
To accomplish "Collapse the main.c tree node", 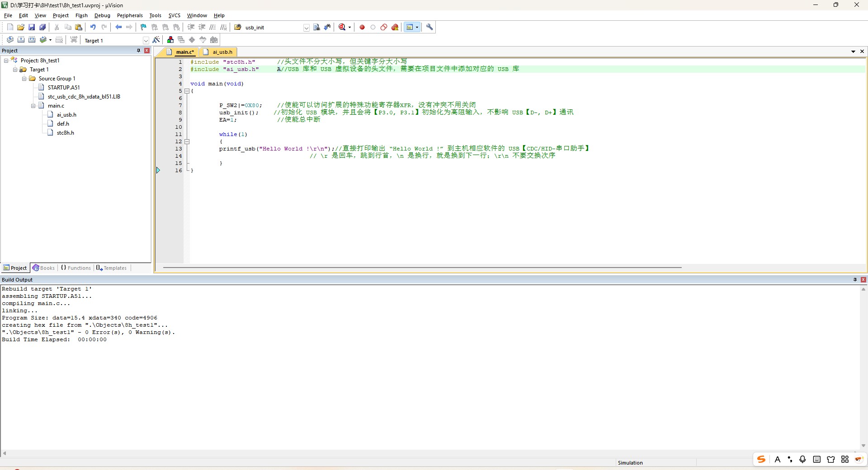I will [x=33, y=106].
